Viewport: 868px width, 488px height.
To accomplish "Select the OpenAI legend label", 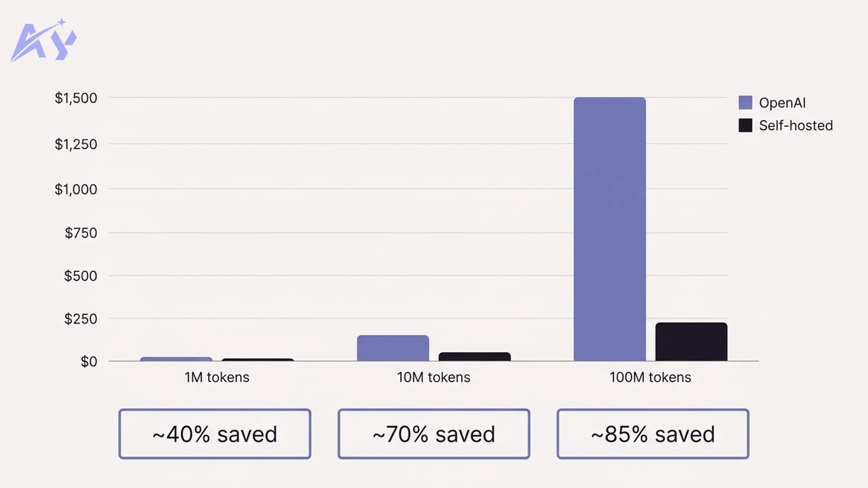I will pos(782,103).
